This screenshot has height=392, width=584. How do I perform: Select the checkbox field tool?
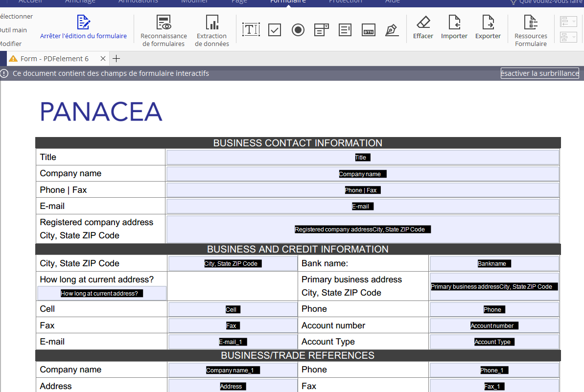tap(275, 30)
